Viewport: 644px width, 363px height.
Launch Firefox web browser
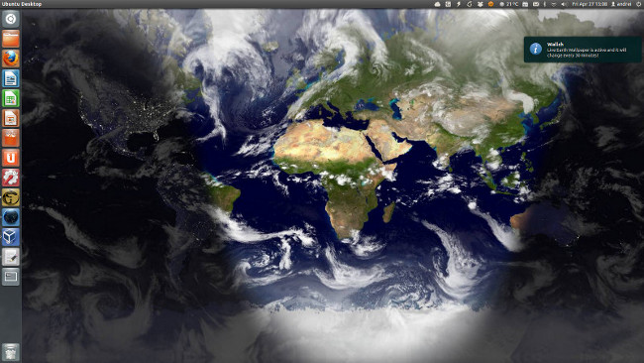pos(11,59)
